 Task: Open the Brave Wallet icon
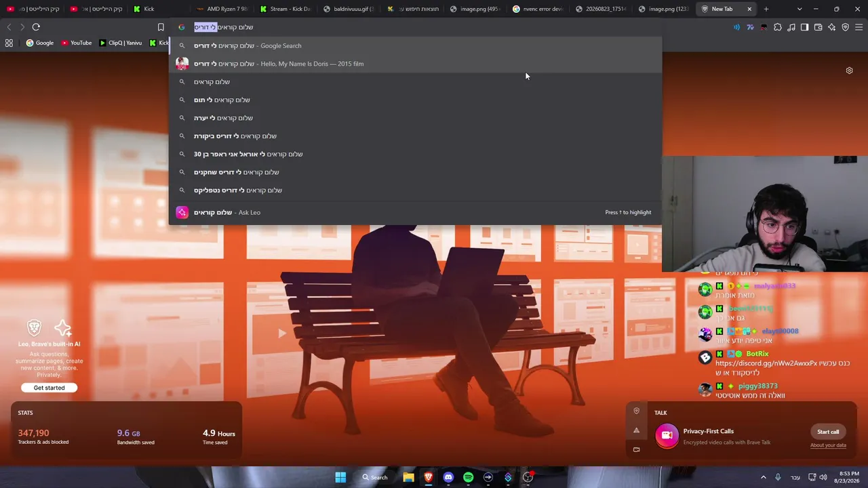(x=818, y=27)
